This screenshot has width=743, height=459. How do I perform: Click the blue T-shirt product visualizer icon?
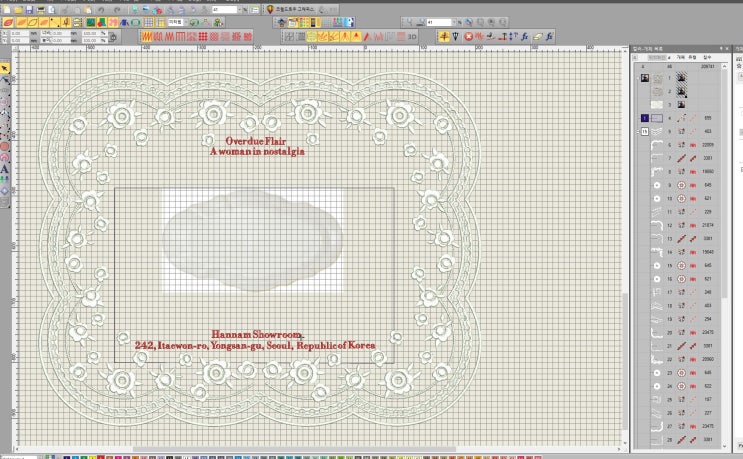(125, 22)
